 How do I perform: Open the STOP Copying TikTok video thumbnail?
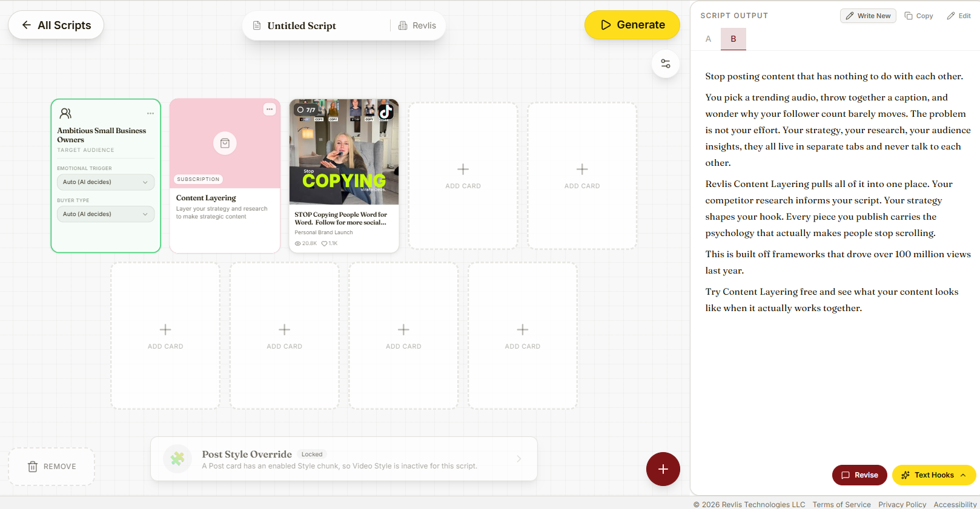click(x=344, y=152)
